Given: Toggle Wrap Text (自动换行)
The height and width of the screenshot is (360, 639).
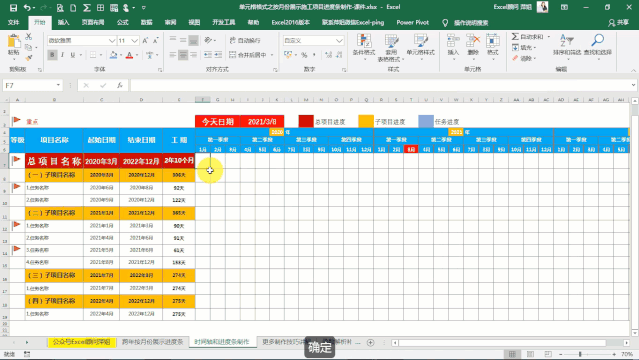Looking at the screenshot, I should [245, 40].
